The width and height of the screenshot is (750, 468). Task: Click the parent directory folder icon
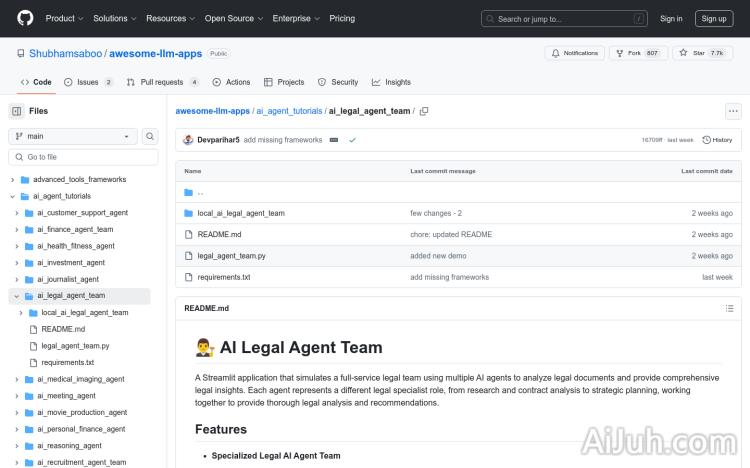[x=188, y=192]
